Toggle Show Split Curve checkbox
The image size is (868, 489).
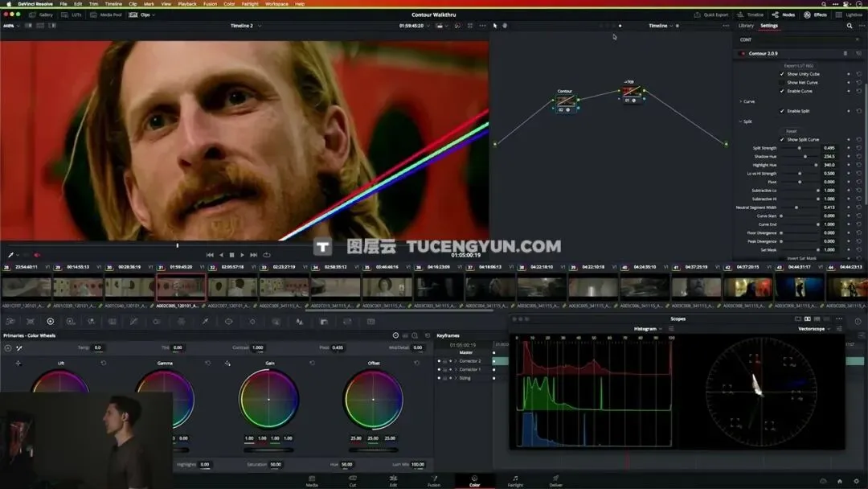coord(782,140)
